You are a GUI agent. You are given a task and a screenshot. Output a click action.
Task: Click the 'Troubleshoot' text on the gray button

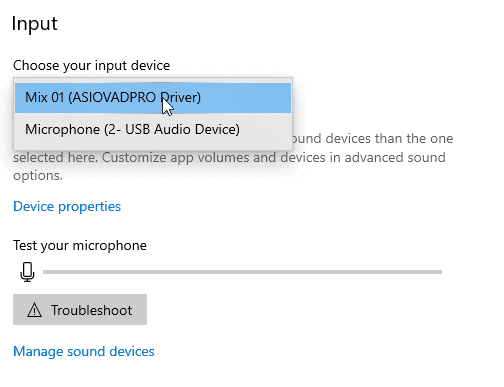click(91, 310)
